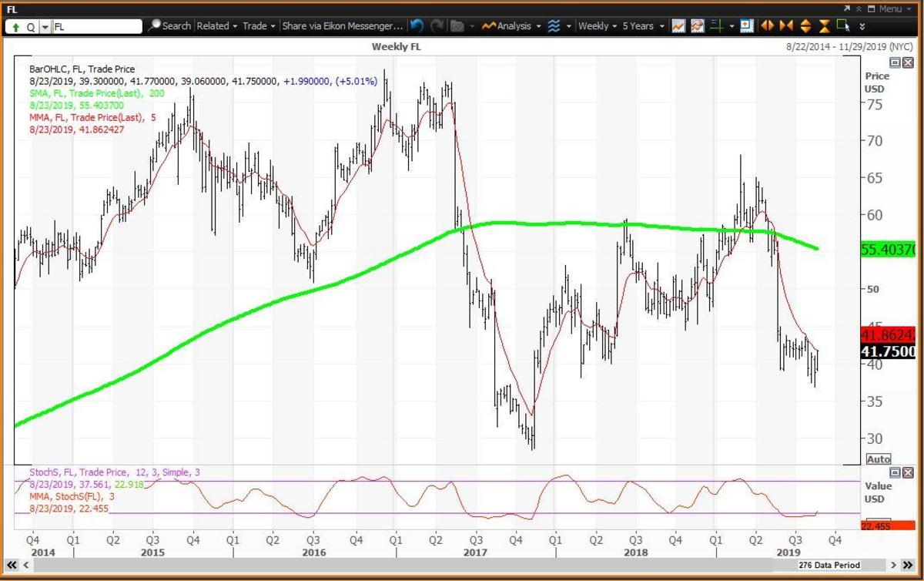Compress chart horizontally with inward arrows icon
The width and height of the screenshot is (924, 581).
pos(785,25)
